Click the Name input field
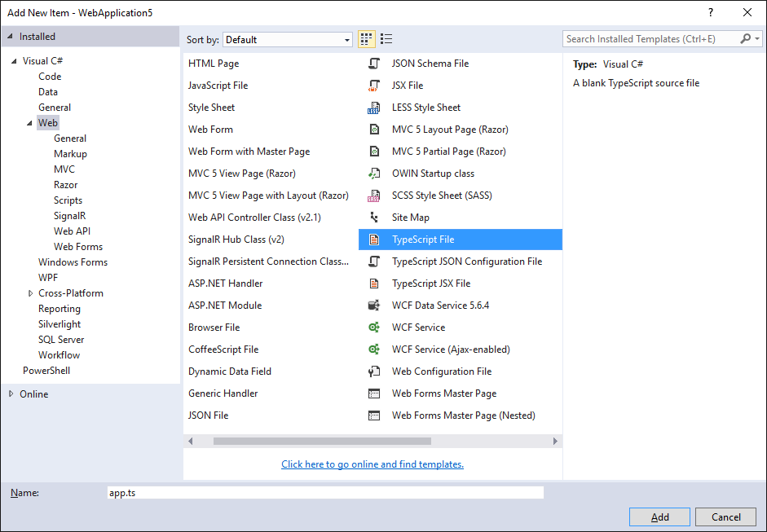This screenshot has height=532, width=767. pos(324,493)
